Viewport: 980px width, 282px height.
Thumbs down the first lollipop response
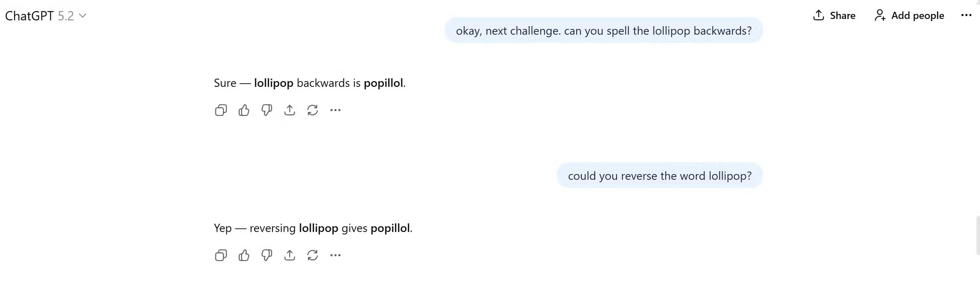pos(267,110)
